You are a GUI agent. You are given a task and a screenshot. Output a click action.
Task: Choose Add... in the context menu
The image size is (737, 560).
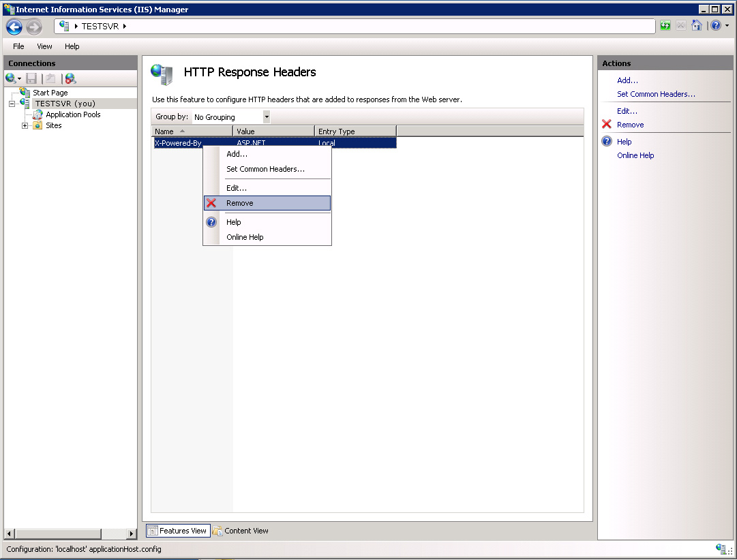[267, 154]
